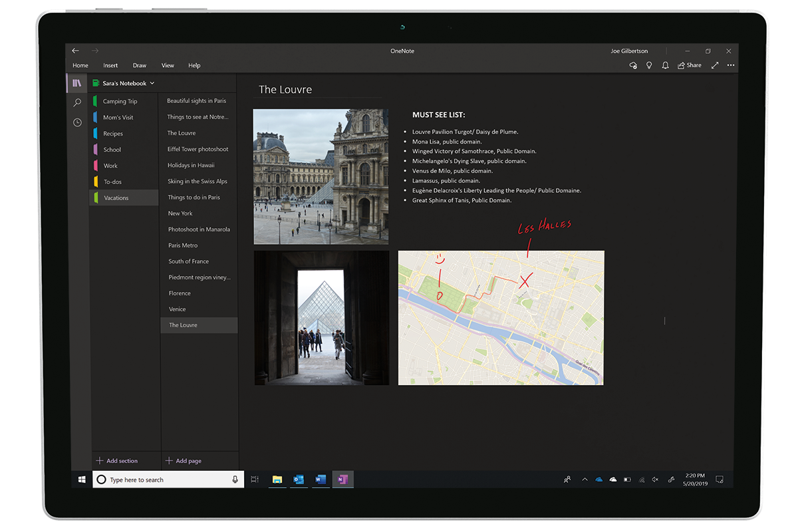Viewport: 798px width, 532px height.
Task: Open recent notes with the clock icon
Action: pos(76,122)
